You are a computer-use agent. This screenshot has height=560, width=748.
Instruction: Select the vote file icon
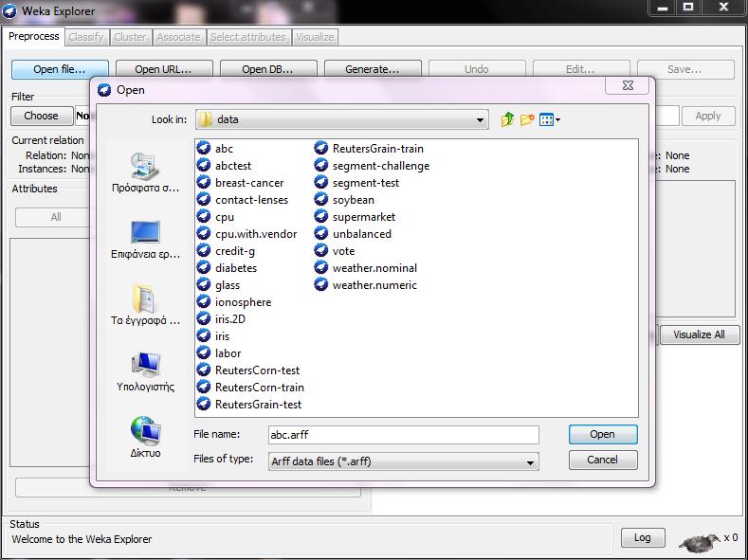[321, 251]
